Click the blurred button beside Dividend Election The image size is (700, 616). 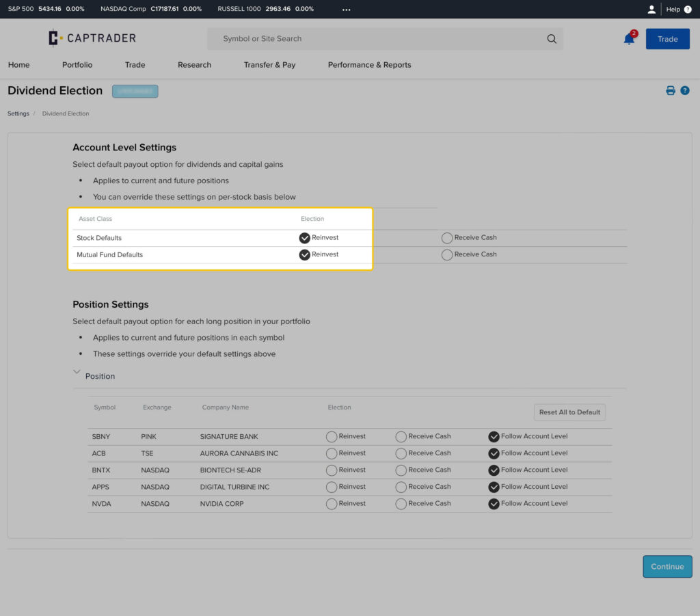click(135, 91)
